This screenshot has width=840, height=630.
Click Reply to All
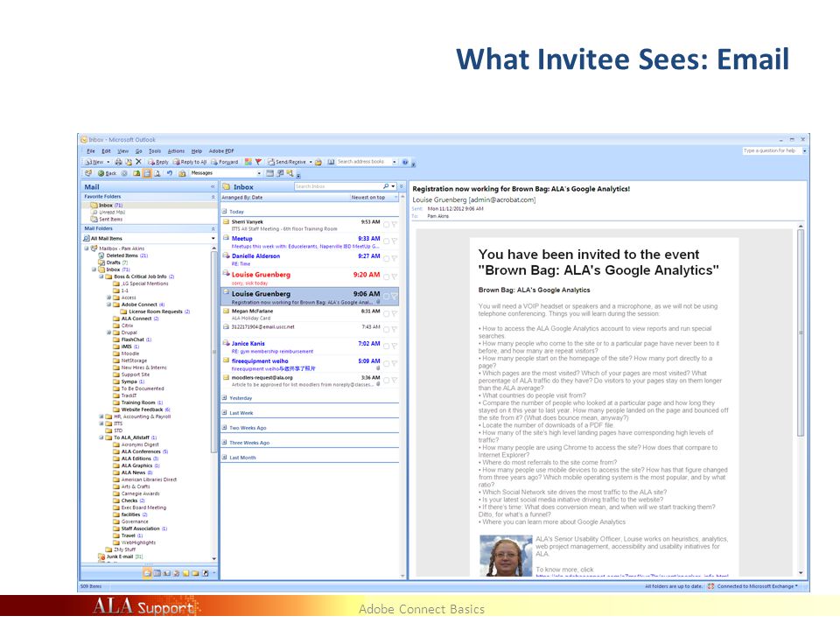point(190,162)
